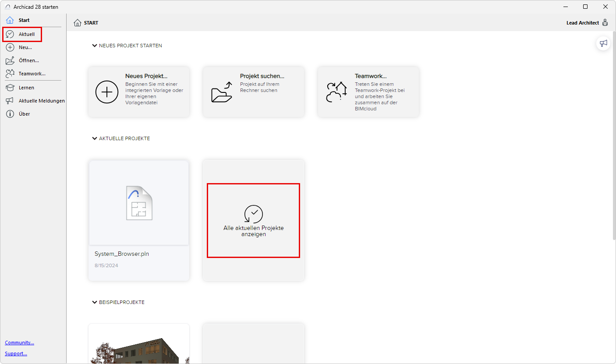
Task: Click the START breadcrumb text
Action: click(x=91, y=23)
